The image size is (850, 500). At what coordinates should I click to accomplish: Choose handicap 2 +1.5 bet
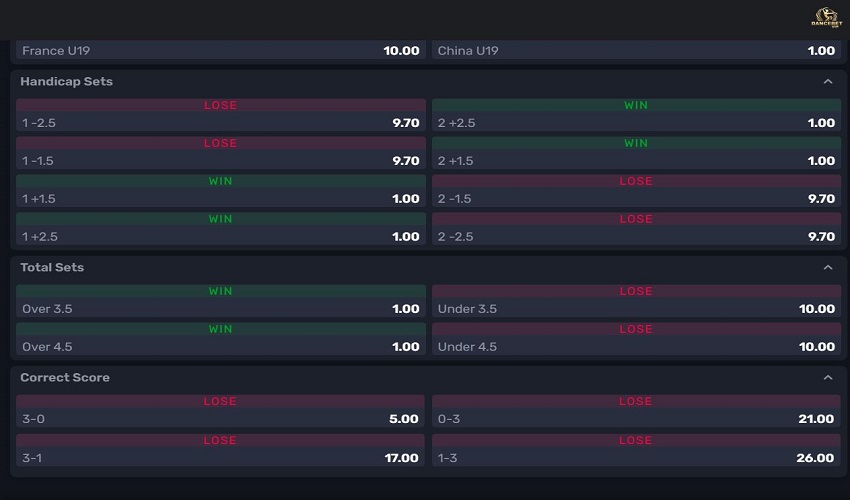pyautogui.click(x=636, y=161)
